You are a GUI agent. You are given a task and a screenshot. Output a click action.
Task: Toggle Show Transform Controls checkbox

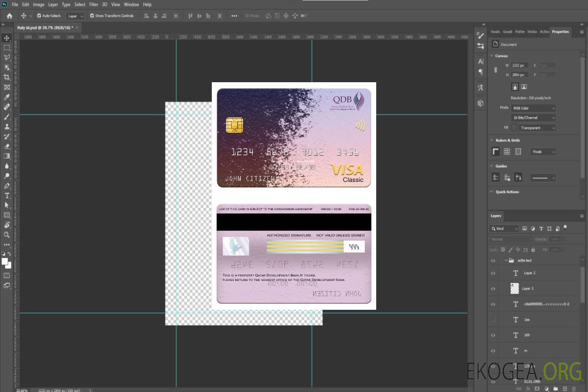92,16
